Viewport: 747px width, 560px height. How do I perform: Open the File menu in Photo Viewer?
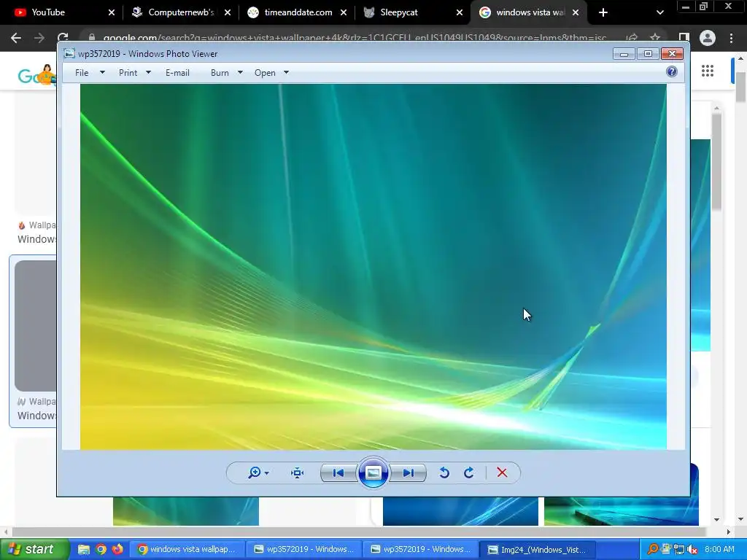pyautogui.click(x=82, y=73)
